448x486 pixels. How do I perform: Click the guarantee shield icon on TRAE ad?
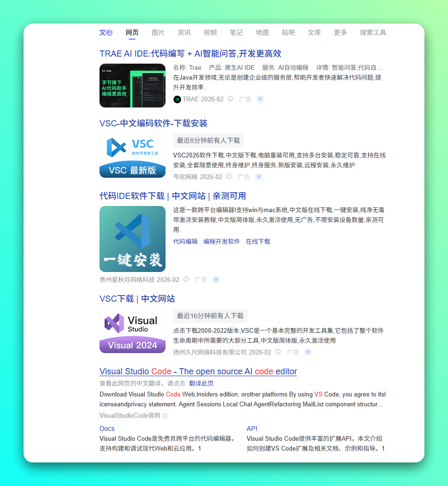260,99
